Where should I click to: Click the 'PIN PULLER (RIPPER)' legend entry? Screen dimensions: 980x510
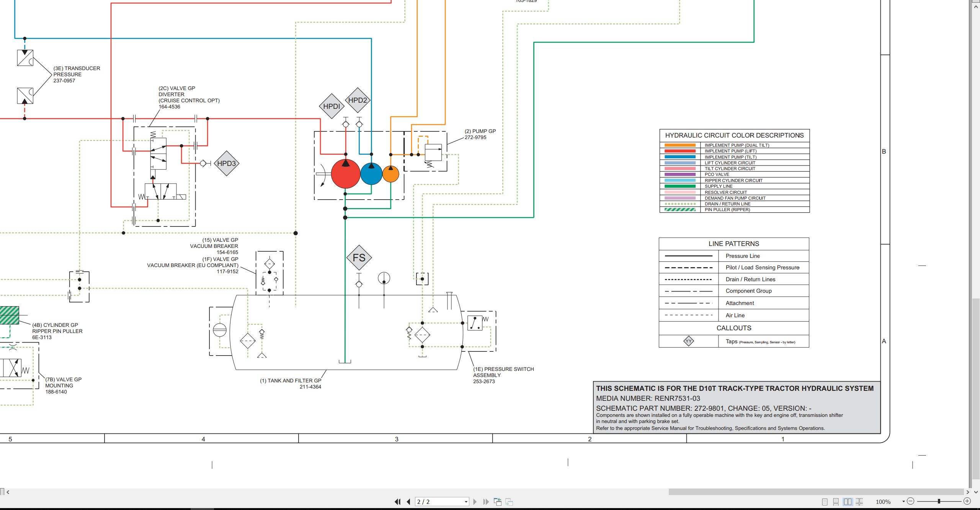(x=727, y=210)
